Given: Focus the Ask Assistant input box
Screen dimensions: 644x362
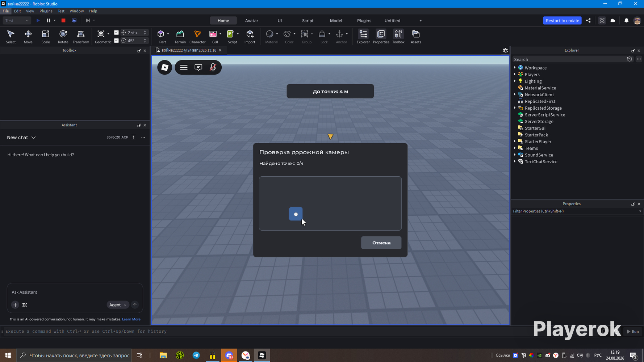Looking at the screenshot, I should 75,292.
